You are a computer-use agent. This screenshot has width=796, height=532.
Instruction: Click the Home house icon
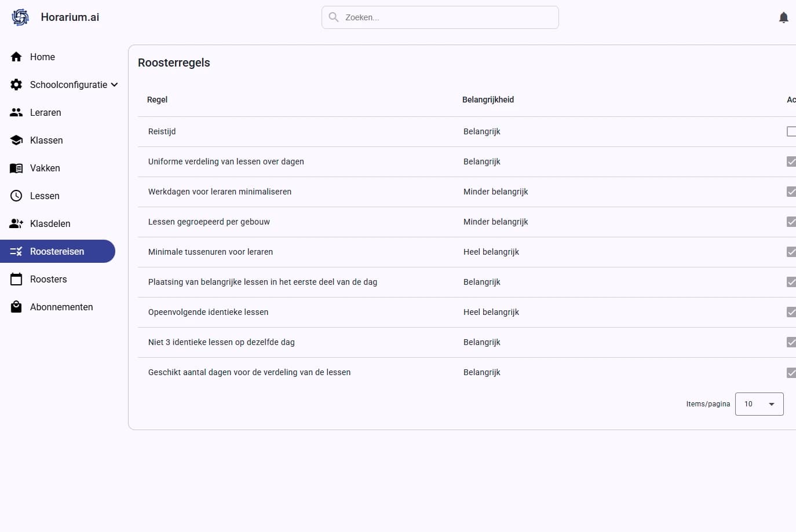coord(16,57)
